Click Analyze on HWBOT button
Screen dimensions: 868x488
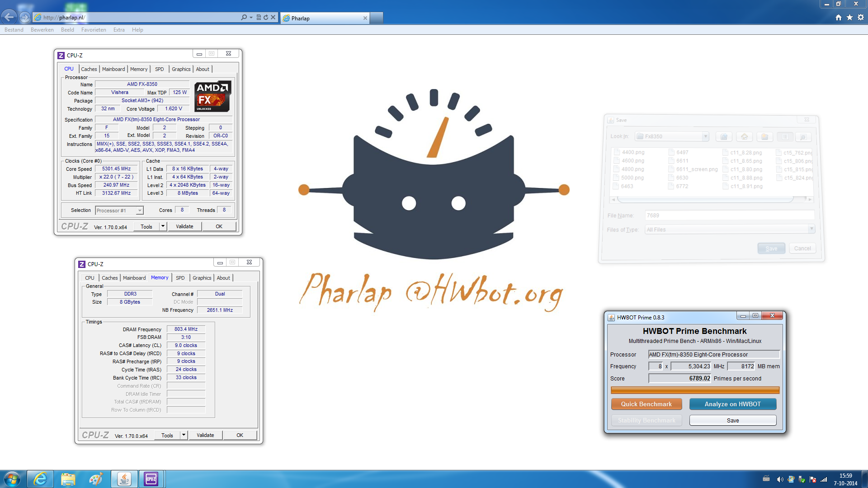click(x=733, y=404)
